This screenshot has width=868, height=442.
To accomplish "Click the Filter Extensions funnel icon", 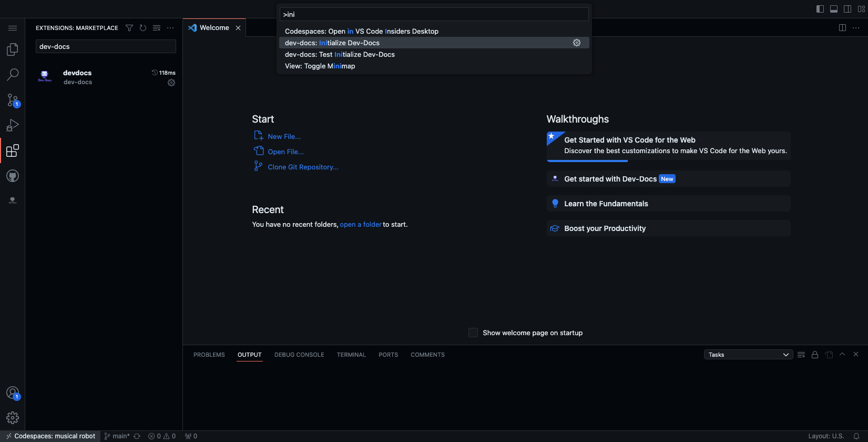I will [x=129, y=28].
